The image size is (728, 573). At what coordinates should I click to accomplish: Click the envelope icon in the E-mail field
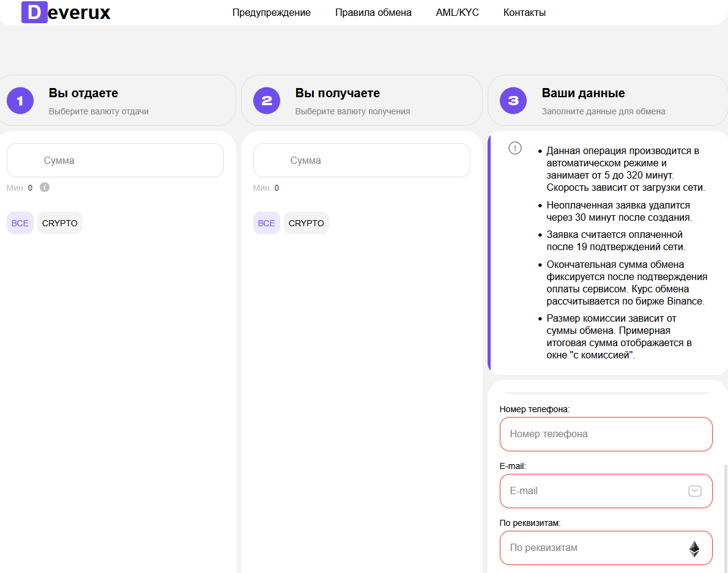coord(694,490)
